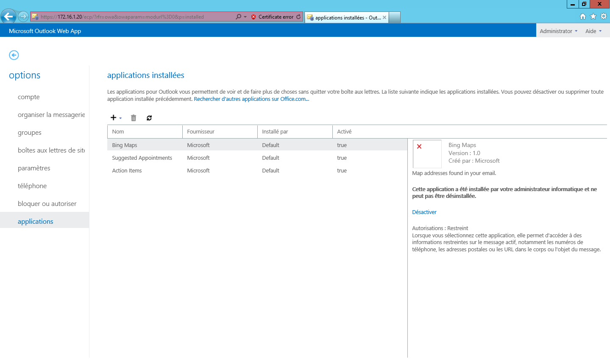Expand the Administrator account menu
The height and width of the screenshot is (364, 610).
[x=558, y=31]
